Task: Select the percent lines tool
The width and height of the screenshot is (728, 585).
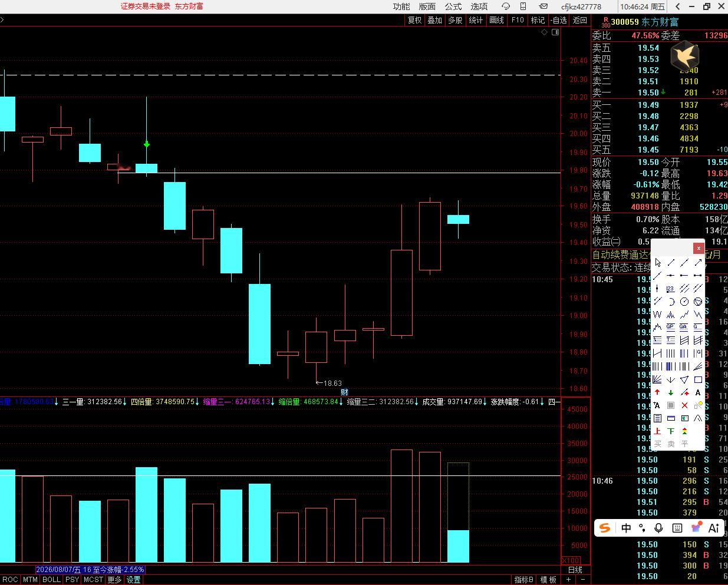Action: click(657, 340)
